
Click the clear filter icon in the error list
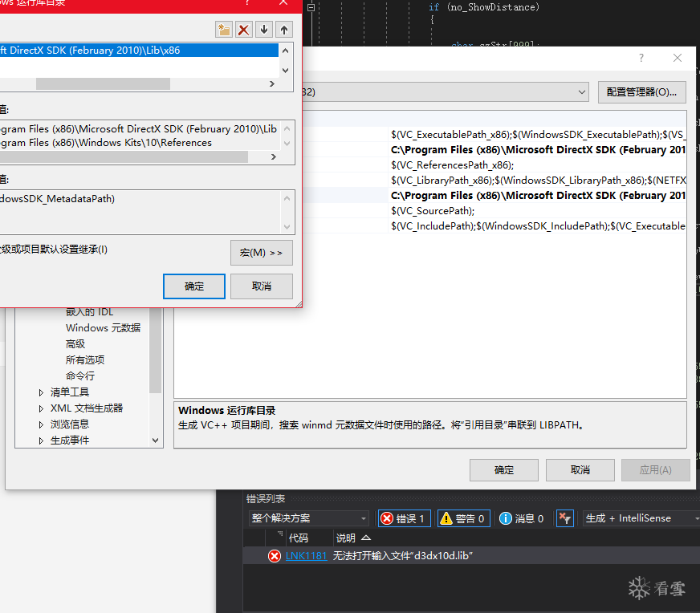tap(564, 518)
